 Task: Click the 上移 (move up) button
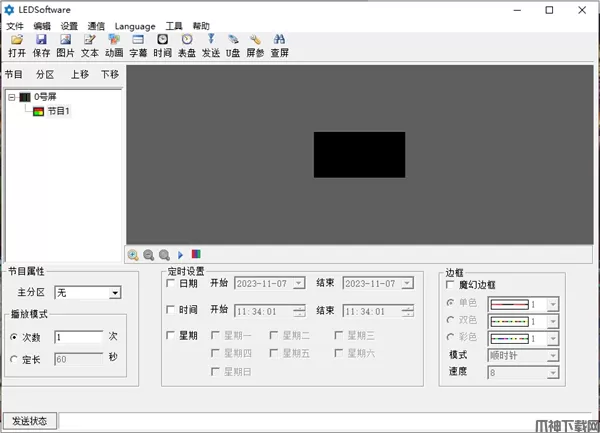[x=79, y=74]
